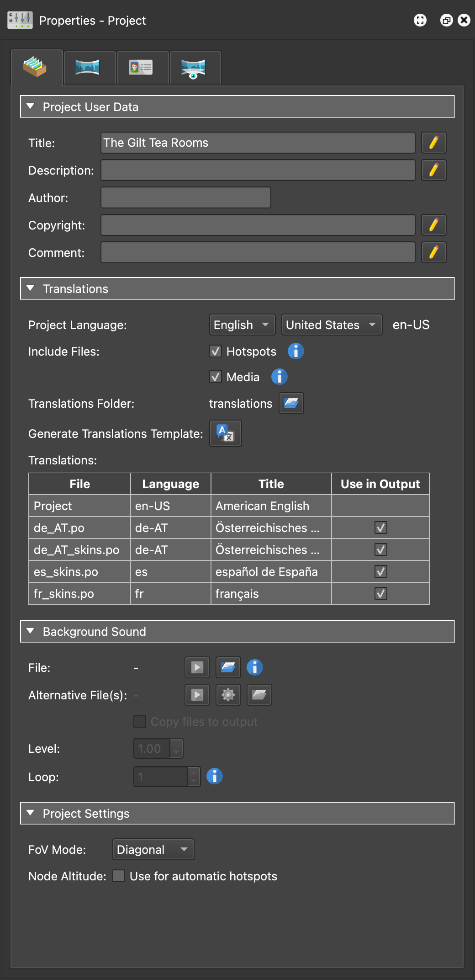Open the Copyright field pencil editor
The height and width of the screenshot is (980, 475).
(433, 225)
